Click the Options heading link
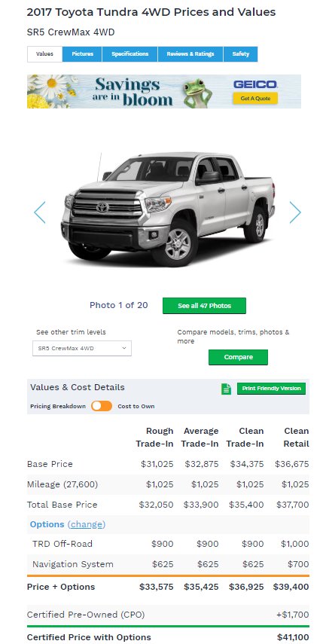The image size is (326, 644). tap(47, 524)
